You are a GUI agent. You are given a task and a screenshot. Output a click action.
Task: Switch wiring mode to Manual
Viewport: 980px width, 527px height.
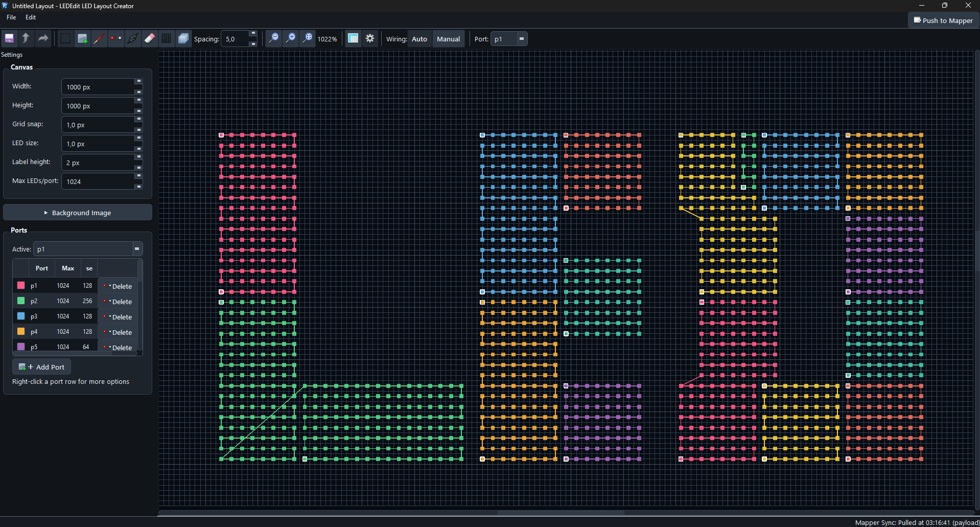coord(448,39)
